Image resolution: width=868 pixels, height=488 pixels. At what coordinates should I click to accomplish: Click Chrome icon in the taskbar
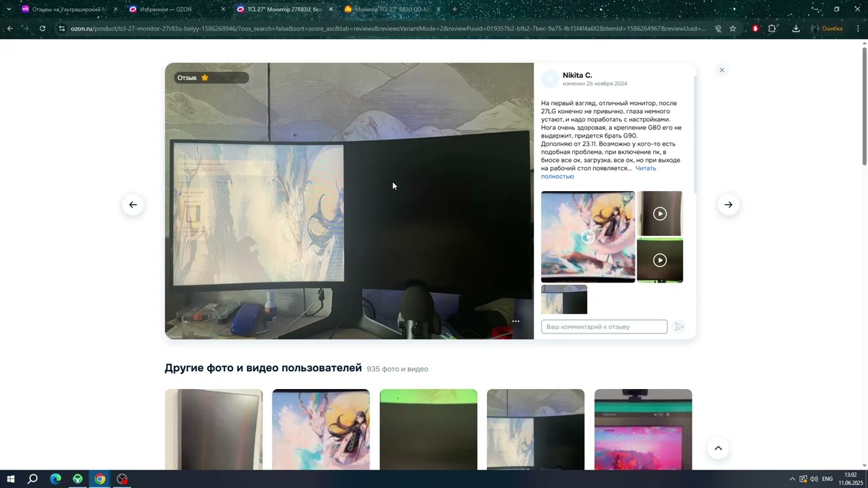100,479
